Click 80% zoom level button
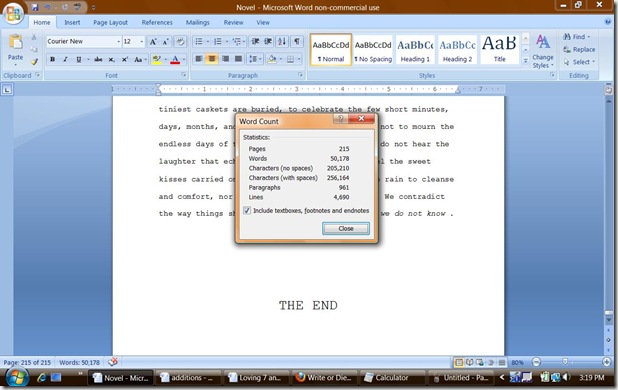This screenshot has height=390, width=618. click(x=517, y=362)
